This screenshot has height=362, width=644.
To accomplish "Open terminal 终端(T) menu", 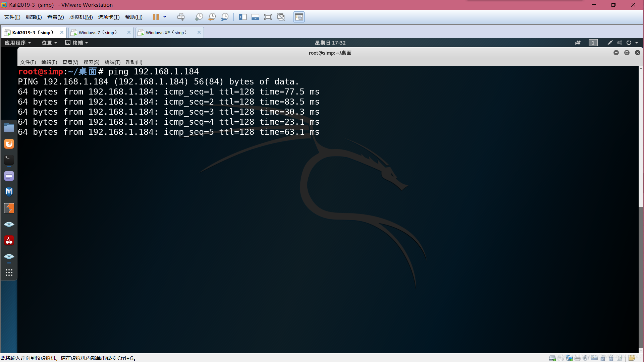I will (x=112, y=62).
